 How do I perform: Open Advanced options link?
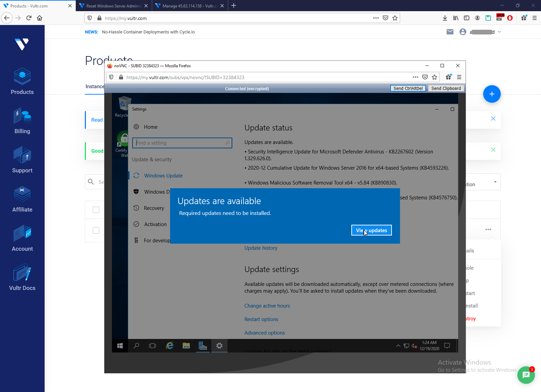[x=265, y=333]
